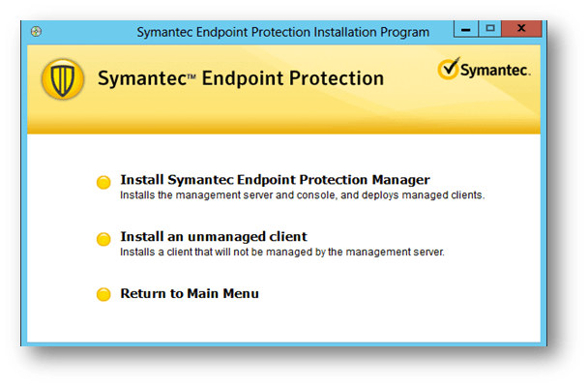Click the Symantec checkmark circle logo
The height and width of the screenshot is (387, 588).
[x=448, y=69]
